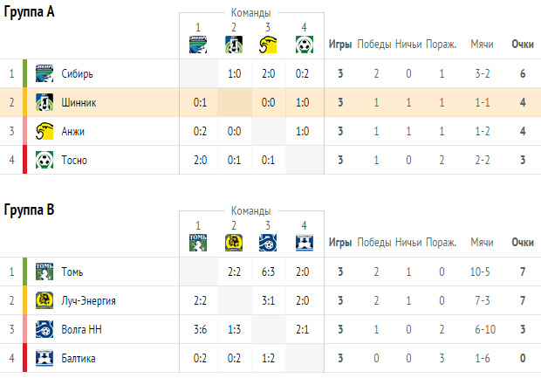
Task: Click the Шинник team logo in the highlighted row
Action: [x=45, y=102]
